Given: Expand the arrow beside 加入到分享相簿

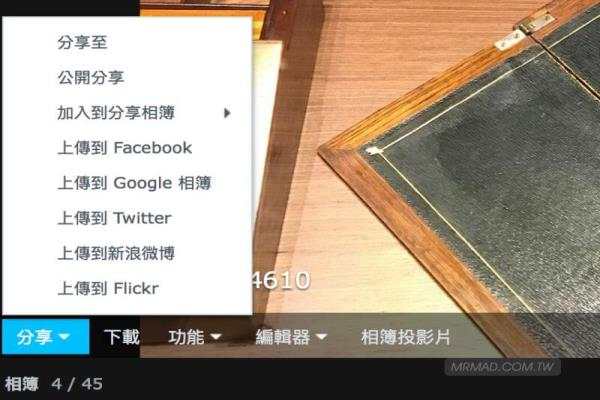Looking at the screenshot, I should [x=227, y=113].
